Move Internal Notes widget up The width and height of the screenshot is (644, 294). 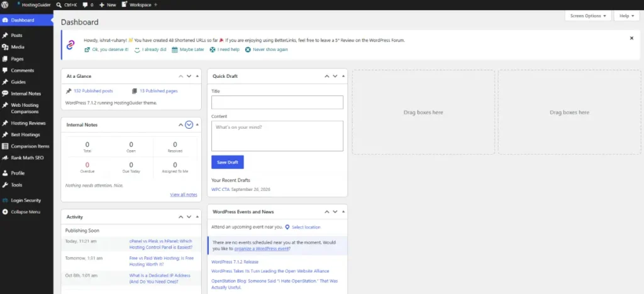coord(180,124)
